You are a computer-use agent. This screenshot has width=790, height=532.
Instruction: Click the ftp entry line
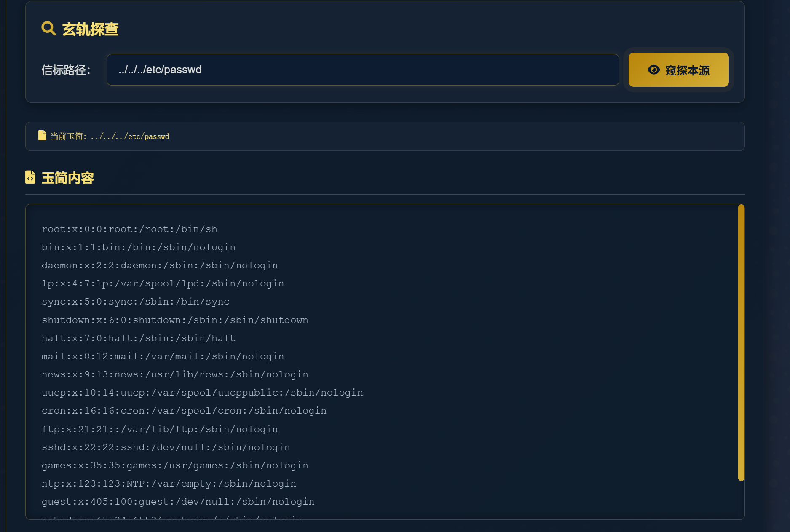click(160, 429)
